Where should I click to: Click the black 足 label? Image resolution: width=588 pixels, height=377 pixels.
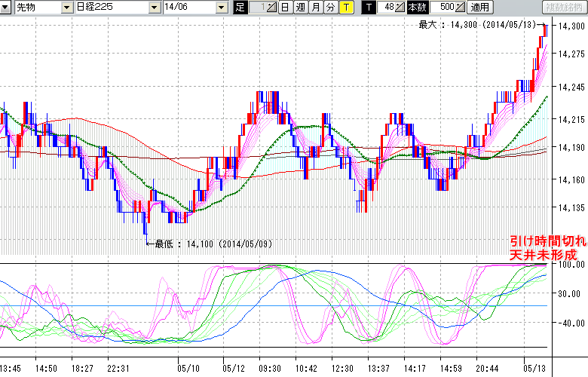[x=240, y=8]
